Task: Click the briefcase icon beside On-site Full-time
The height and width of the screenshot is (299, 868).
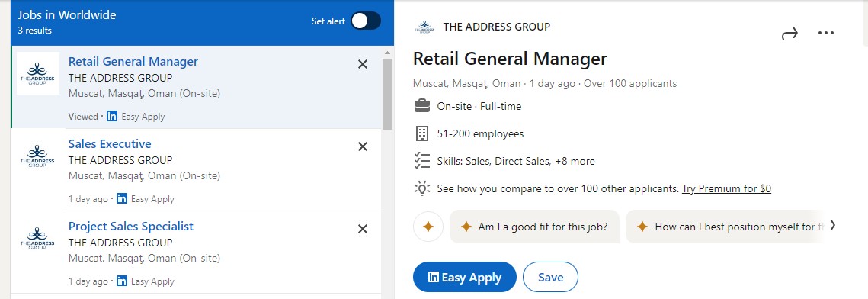Action: (422, 106)
